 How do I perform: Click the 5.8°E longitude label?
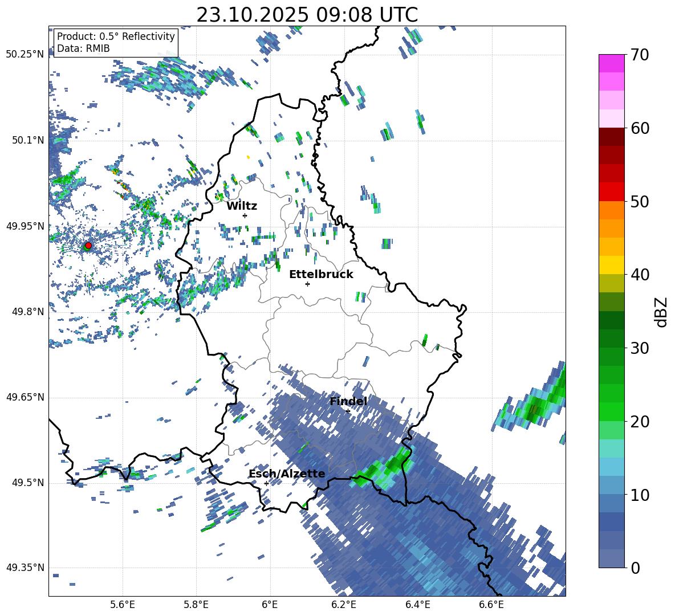pyautogui.click(x=196, y=605)
